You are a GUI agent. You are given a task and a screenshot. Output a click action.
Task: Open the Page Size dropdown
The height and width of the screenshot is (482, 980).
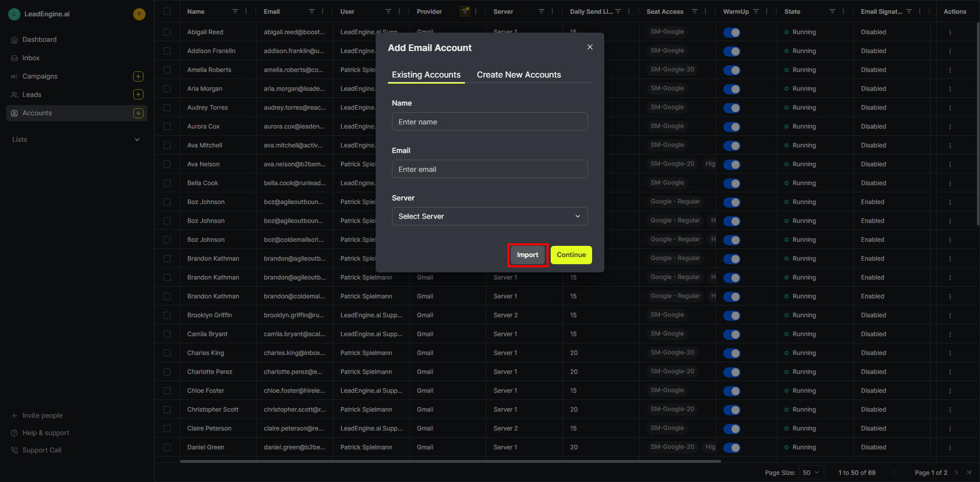pyautogui.click(x=811, y=473)
